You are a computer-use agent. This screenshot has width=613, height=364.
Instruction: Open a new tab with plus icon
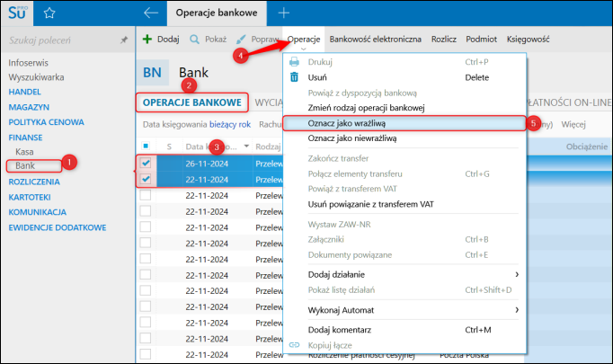pyautogui.click(x=283, y=13)
